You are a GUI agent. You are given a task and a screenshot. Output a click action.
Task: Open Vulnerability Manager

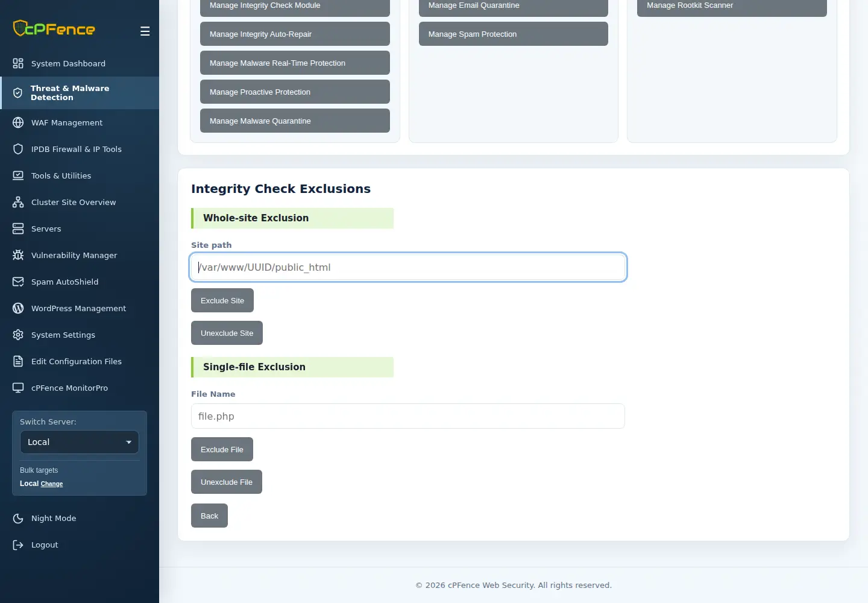[x=80, y=255]
